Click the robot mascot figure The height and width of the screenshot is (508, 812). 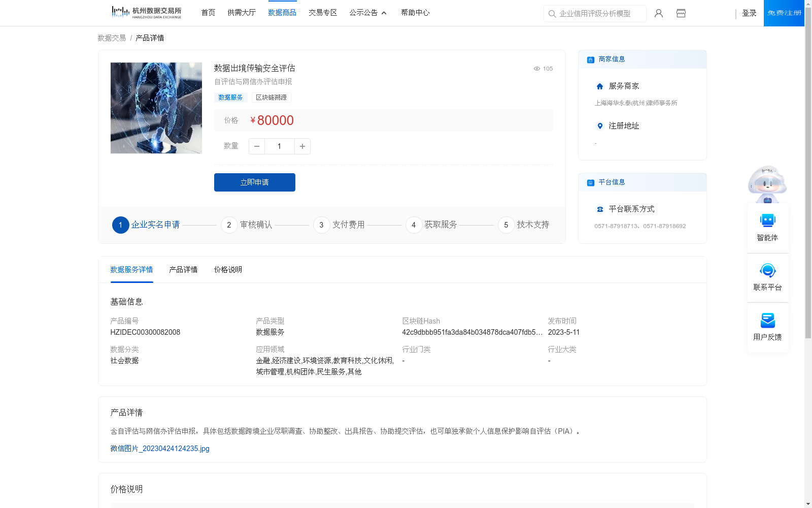click(x=767, y=184)
